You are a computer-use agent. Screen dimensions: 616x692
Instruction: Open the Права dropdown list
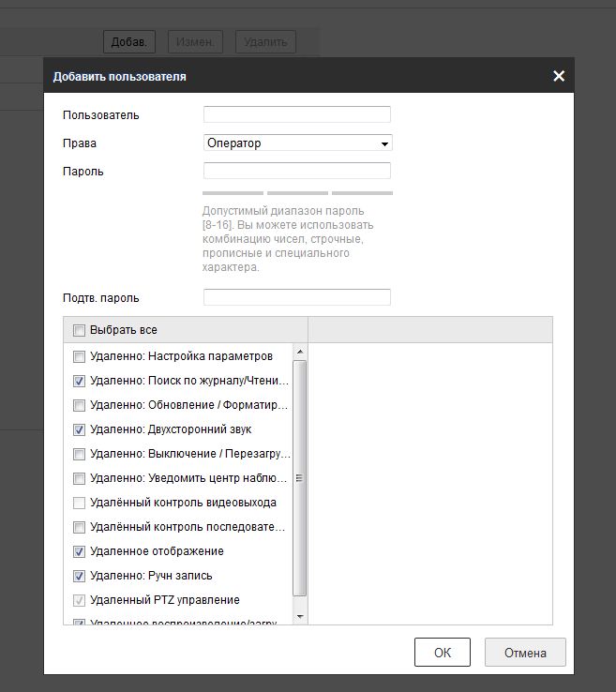[x=297, y=143]
